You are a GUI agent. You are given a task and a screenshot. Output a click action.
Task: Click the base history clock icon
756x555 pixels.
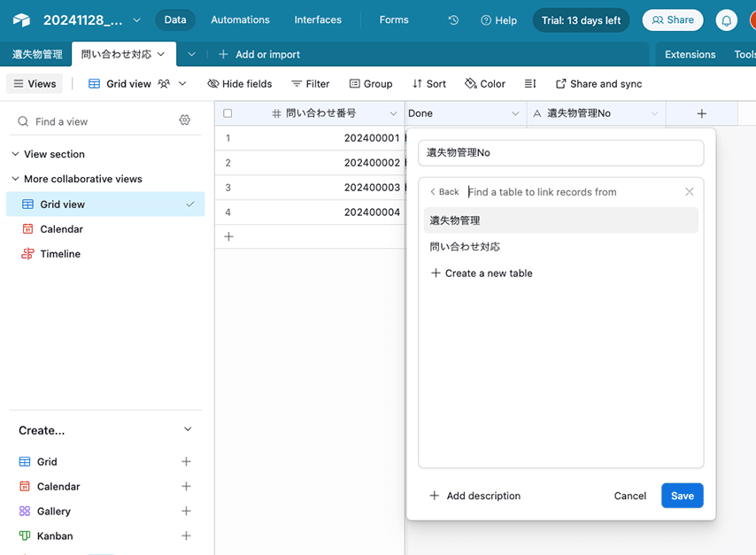pyautogui.click(x=453, y=19)
